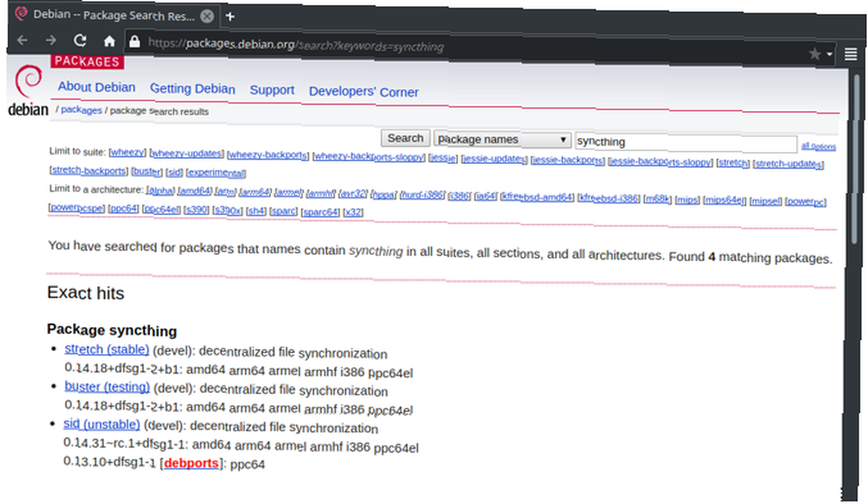Screen dimensions: 868x504
Task: Open the red debports link
Action: pyautogui.click(x=191, y=462)
